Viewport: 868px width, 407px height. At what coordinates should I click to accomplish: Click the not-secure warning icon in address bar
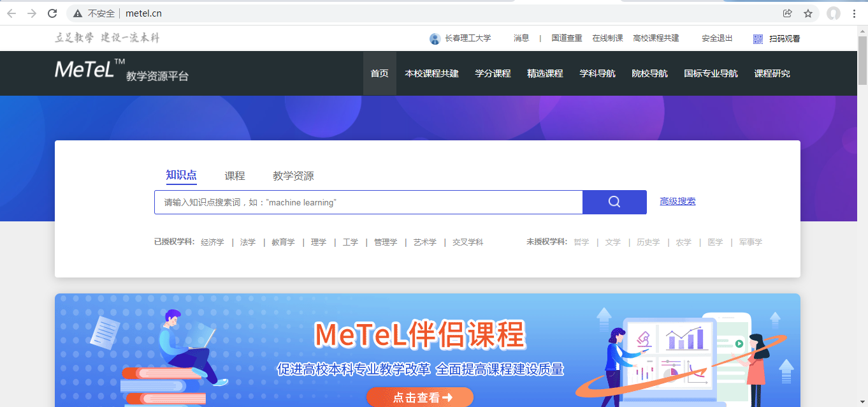[78, 13]
